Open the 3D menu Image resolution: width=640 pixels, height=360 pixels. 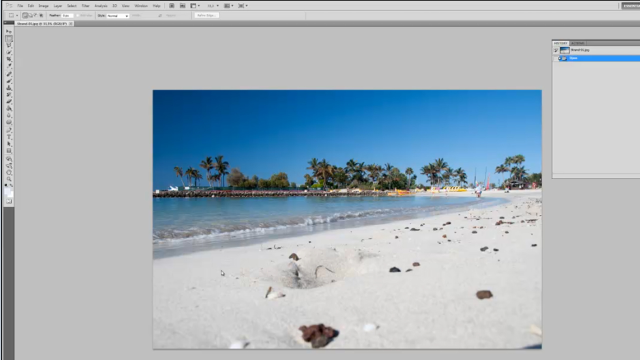(x=115, y=6)
